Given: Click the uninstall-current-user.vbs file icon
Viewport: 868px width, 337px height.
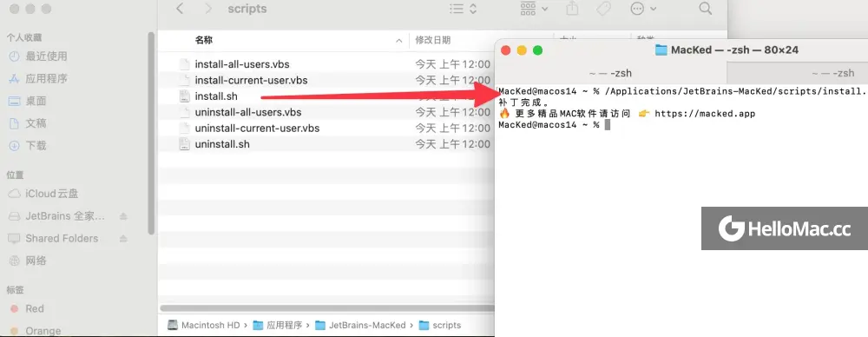Looking at the screenshot, I should [184, 129].
